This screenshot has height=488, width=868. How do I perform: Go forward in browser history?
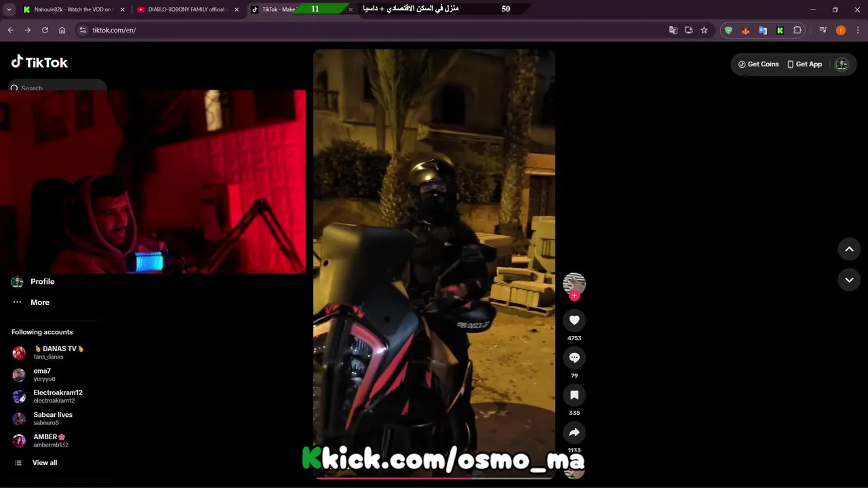pyautogui.click(x=28, y=30)
